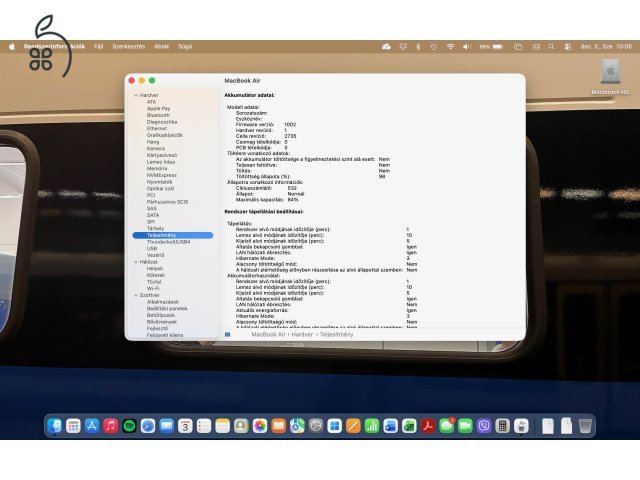Open the Notes app in Dock
640x480 pixels.
tap(222, 426)
